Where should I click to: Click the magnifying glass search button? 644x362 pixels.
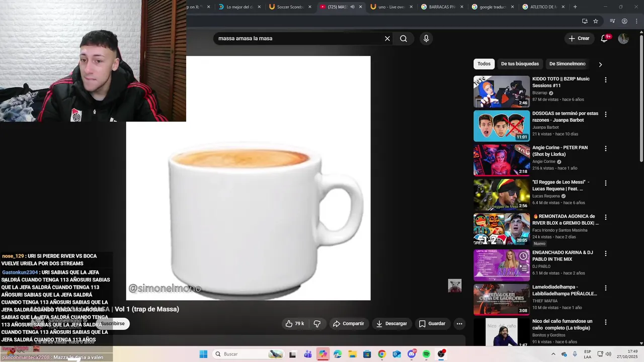[404, 39]
